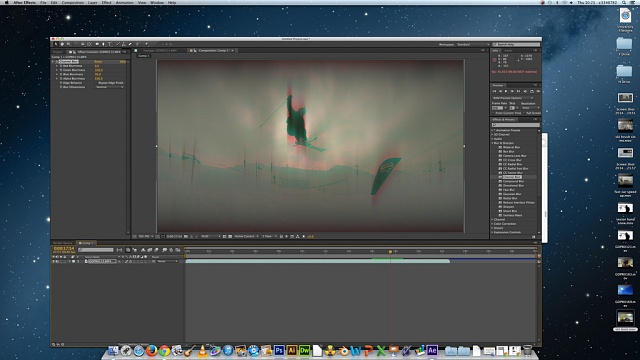This screenshot has height=360, width=640.
Task: Open the Graph Editor icon in timeline
Action: pos(178,250)
